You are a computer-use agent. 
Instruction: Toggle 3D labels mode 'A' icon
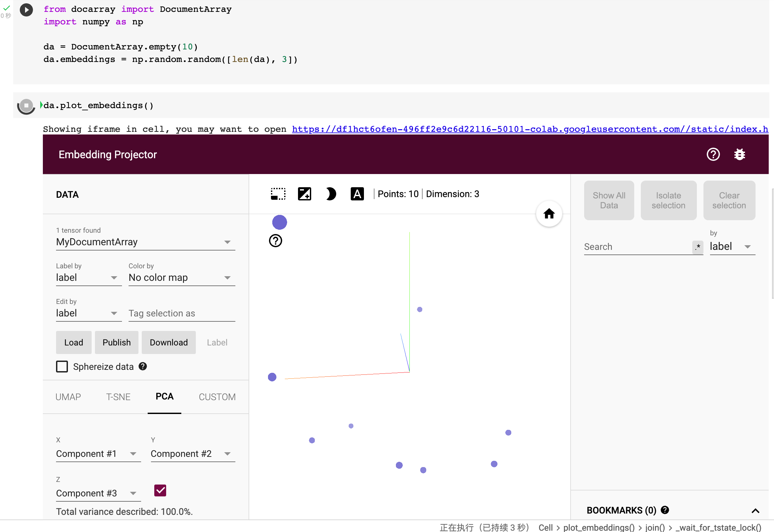pos(357,194)
